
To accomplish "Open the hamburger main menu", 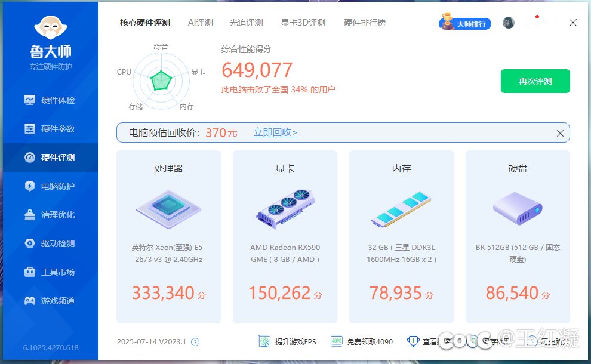I will (x=531, y=23).
